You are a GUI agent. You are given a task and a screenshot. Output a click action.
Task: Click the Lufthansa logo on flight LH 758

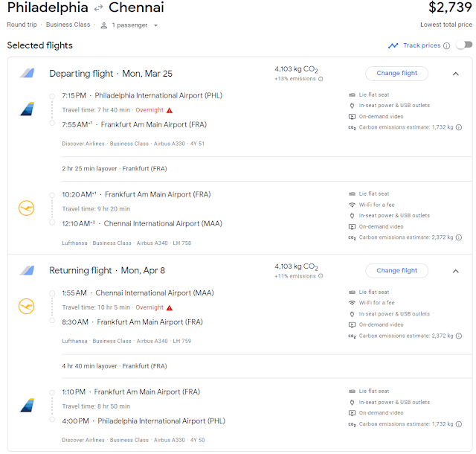click(x=27, y=208)
